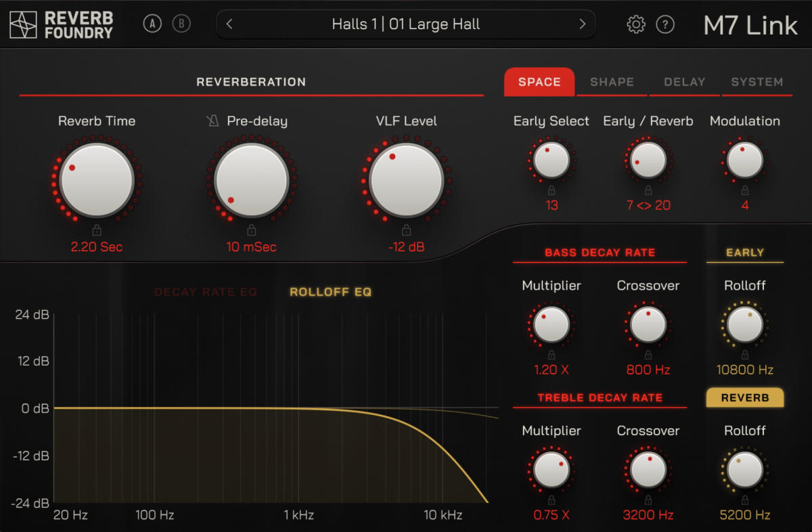Advance to the next preset with the right arrow
Screen dimensions: 812x532
click(582, 24)
